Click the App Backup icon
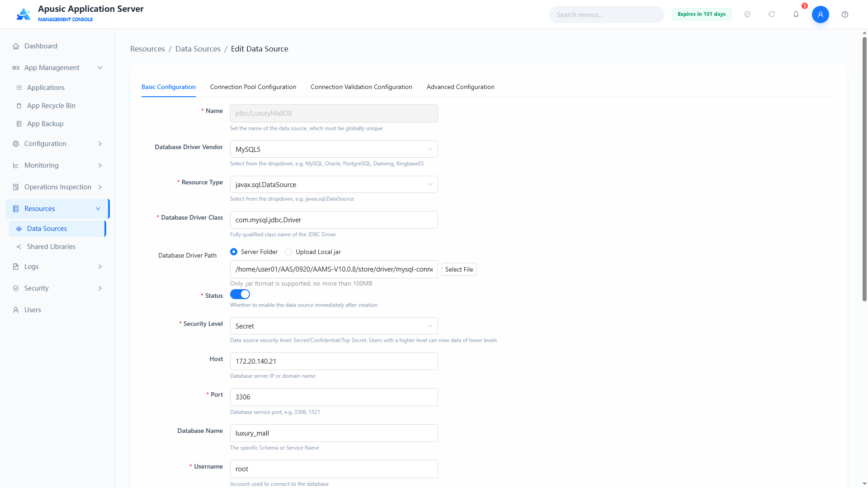The image size is (868, 488). coord(19,124)
